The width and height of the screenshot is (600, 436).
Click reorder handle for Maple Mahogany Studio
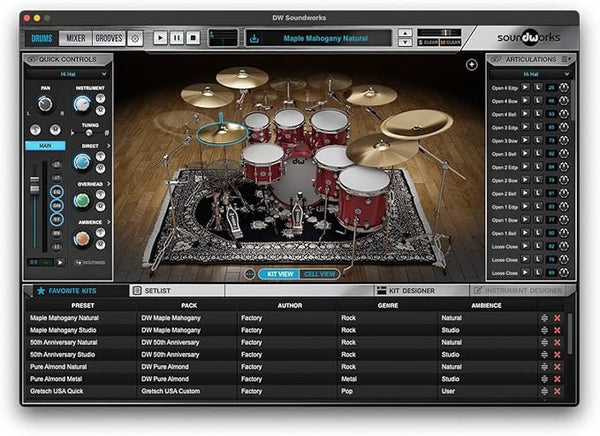545,330
